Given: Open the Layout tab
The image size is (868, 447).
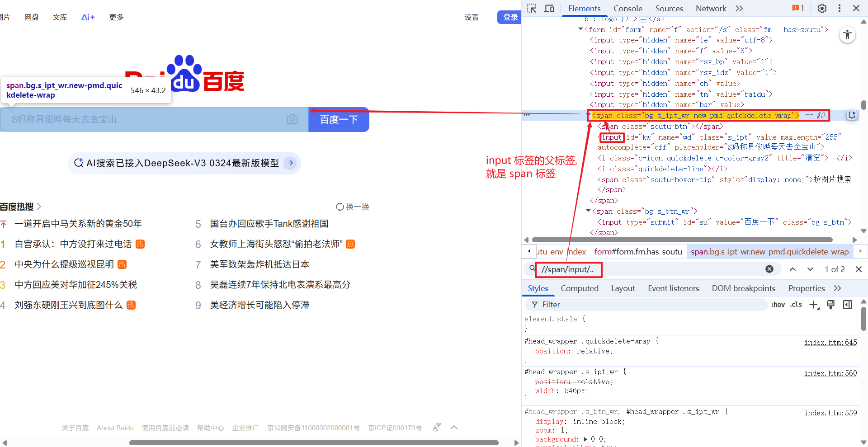Looking at the screenshot, I should pos(623,288).
